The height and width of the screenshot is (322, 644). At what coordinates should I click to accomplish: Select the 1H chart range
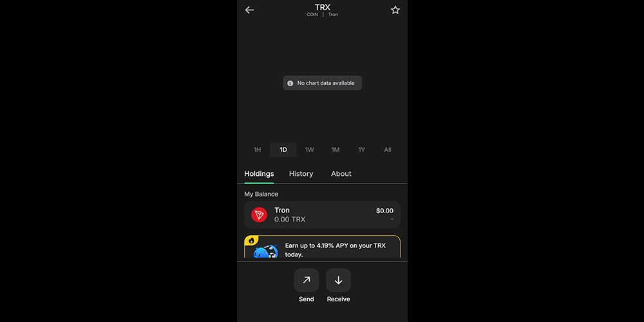[257, 149]
